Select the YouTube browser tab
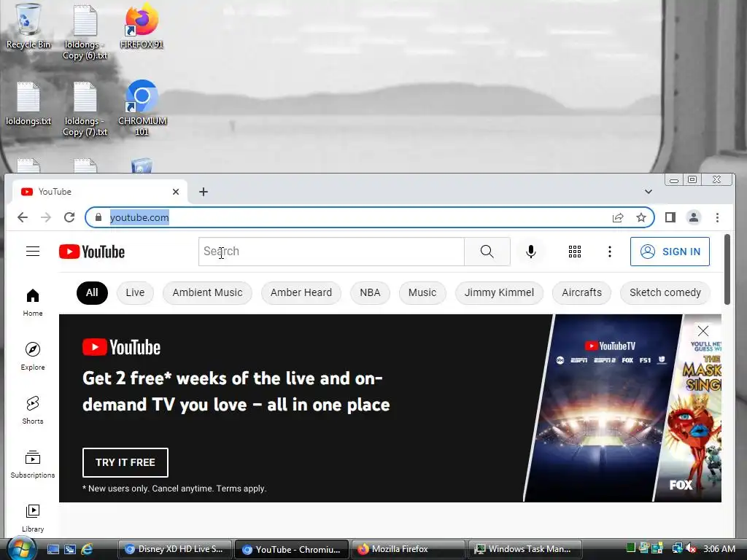The width and height of the screenshot is (747, 560). 100,192
